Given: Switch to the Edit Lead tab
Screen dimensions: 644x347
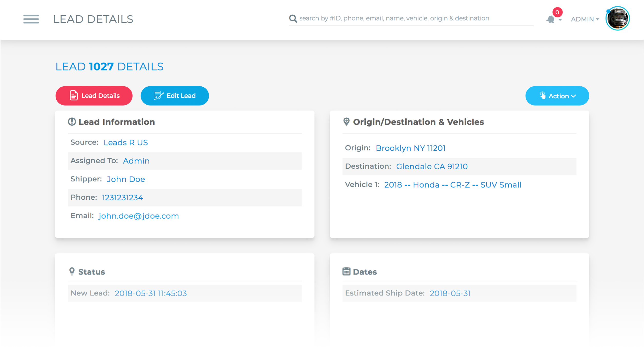Looking at the screenshot, I should [175, 96].
